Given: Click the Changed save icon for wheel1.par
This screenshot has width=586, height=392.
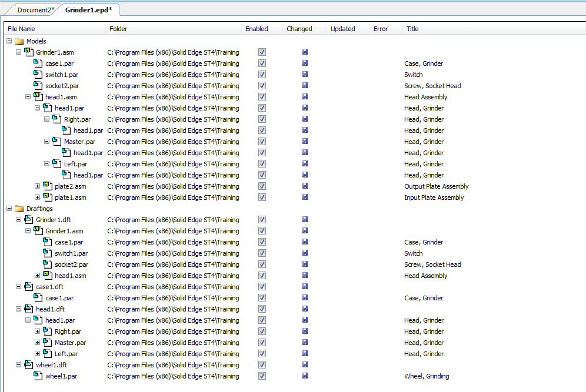Looking at the screenshot, I should (x=304, y=376).
